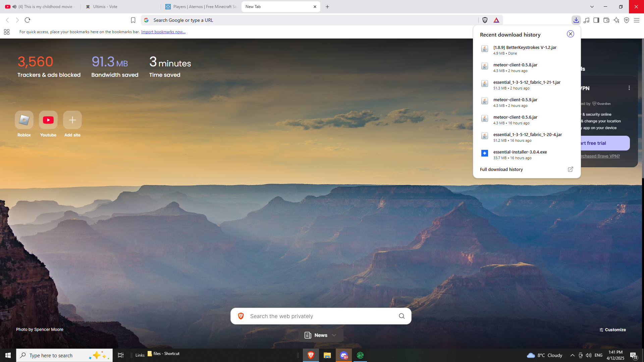
Task: Open the Brave Wallet icon
Action: coord(606,20)
